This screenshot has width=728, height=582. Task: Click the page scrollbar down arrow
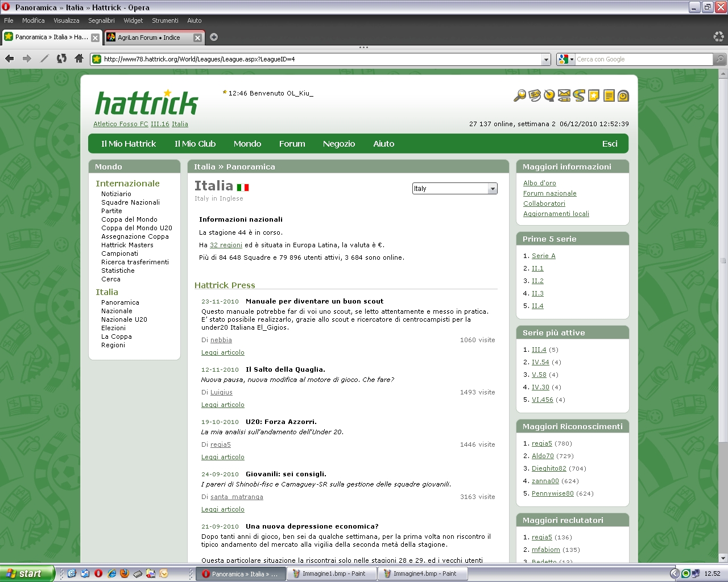point(723,558)
